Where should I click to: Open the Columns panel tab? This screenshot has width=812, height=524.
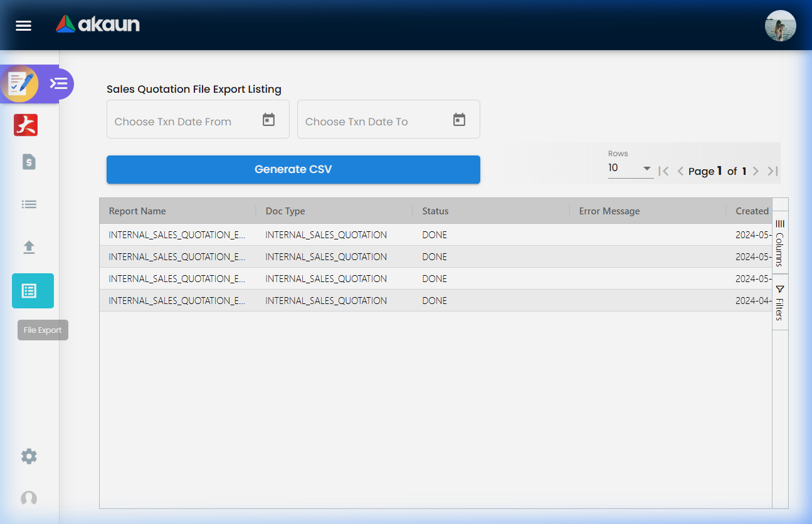pos(779,242)
